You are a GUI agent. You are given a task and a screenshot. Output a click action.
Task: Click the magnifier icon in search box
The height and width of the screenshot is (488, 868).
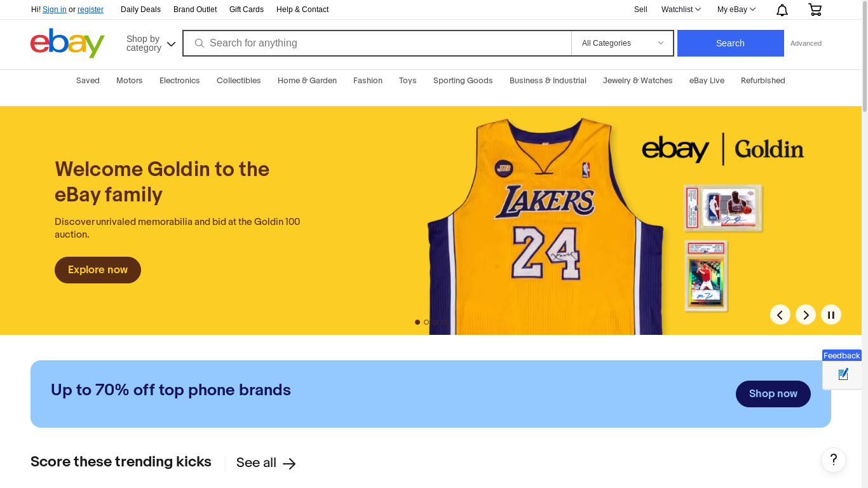[199, 43]
